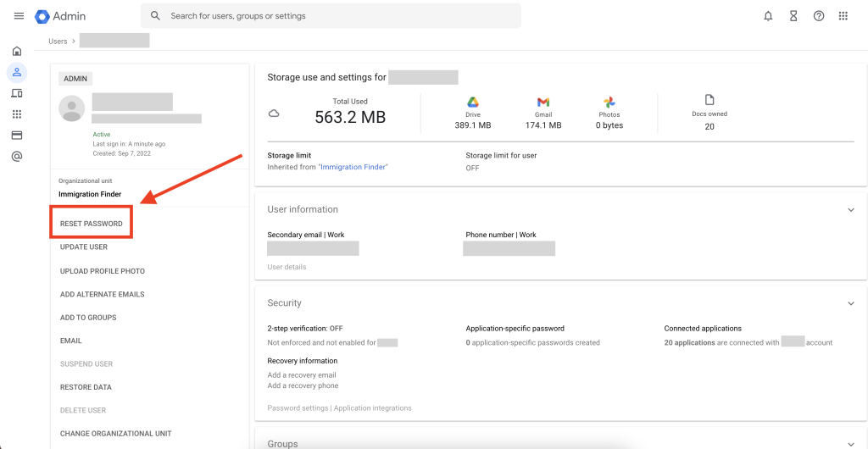Click the Home icon in sidebar

pos(17,51)
